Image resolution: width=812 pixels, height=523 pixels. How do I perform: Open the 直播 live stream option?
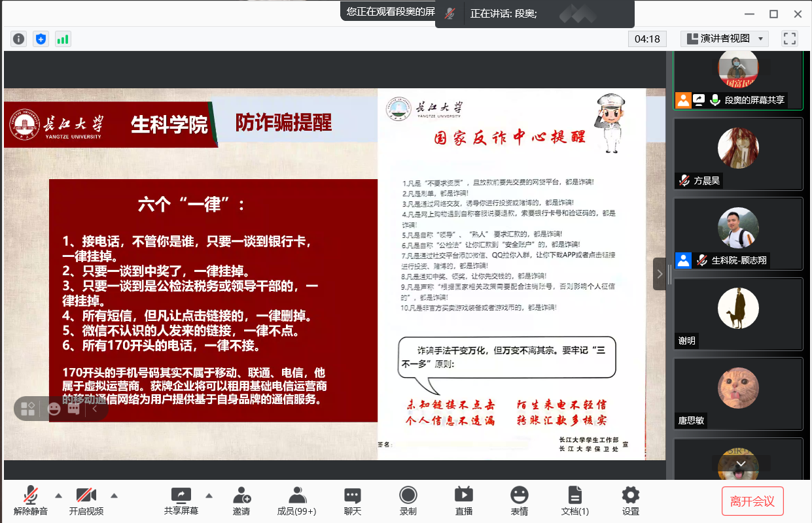click(x=463, y=501)
